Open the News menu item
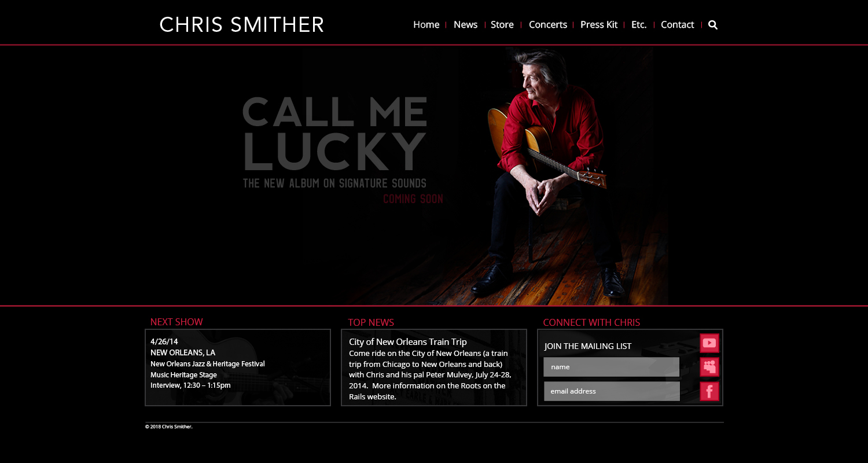The height and width of the screenshot is (463, 868). point(465,24)
